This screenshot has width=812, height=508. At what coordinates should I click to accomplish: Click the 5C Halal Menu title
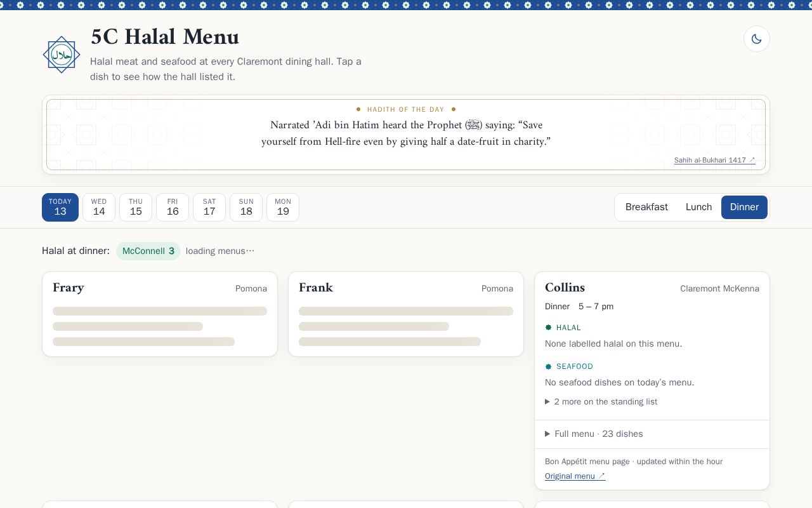coord(165,37)
